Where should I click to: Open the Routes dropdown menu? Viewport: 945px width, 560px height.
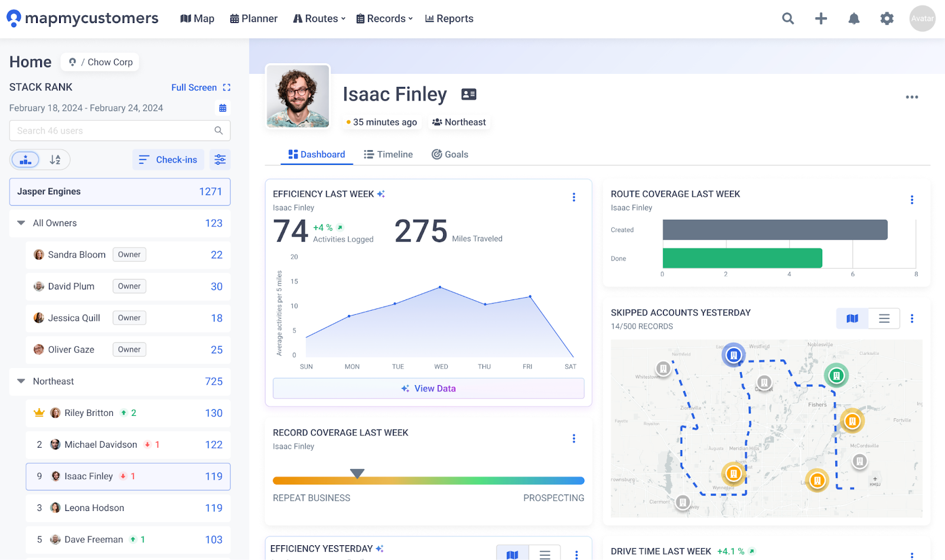tap(320, 18)
